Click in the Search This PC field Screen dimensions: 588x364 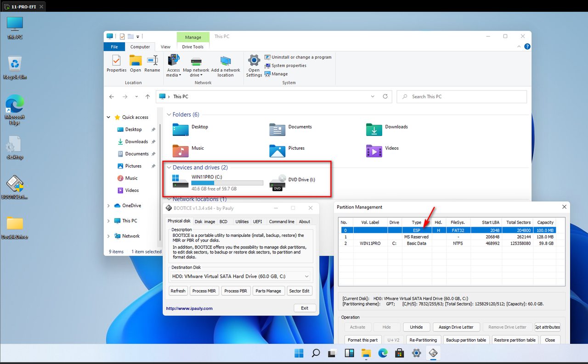462,96
